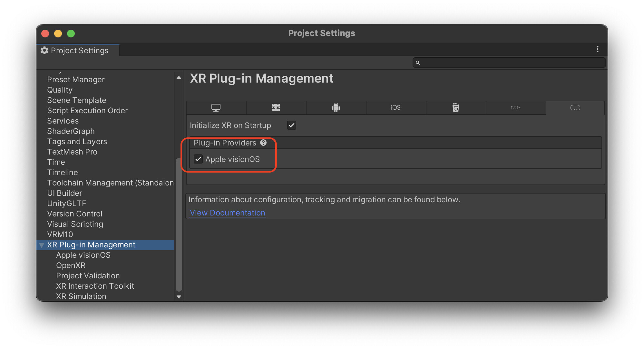This screenshot has height=349, width=644.
Task: Select the desktop platform tab icon
Action: (216, 107)
